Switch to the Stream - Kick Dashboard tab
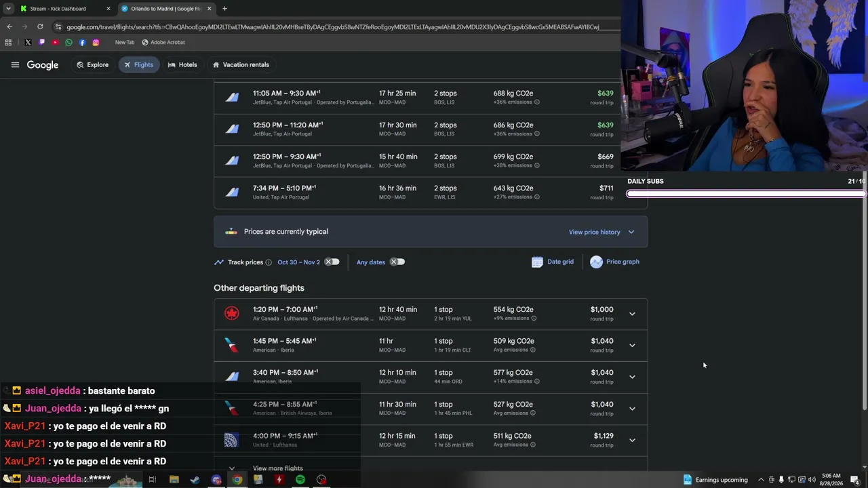Screen dimensions: 868x488 coord(65,9)
